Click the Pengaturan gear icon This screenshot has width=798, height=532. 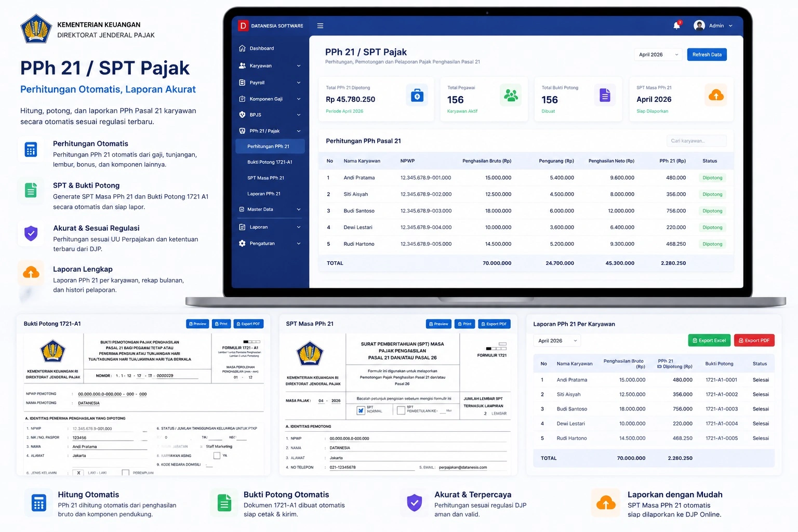242,243
